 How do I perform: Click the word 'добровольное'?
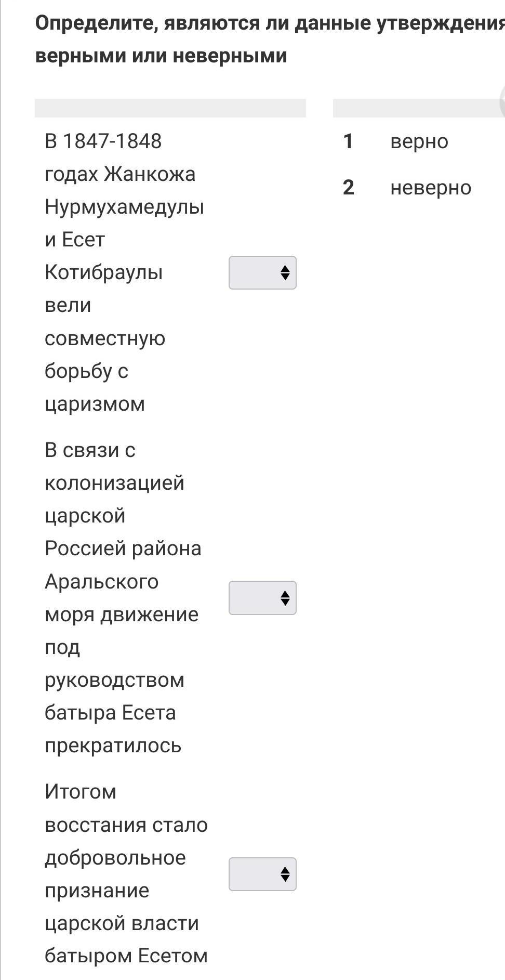point(115,858)
